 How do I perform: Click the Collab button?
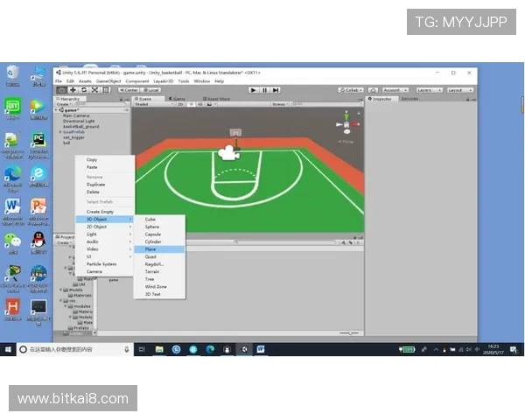pos(353,90)
